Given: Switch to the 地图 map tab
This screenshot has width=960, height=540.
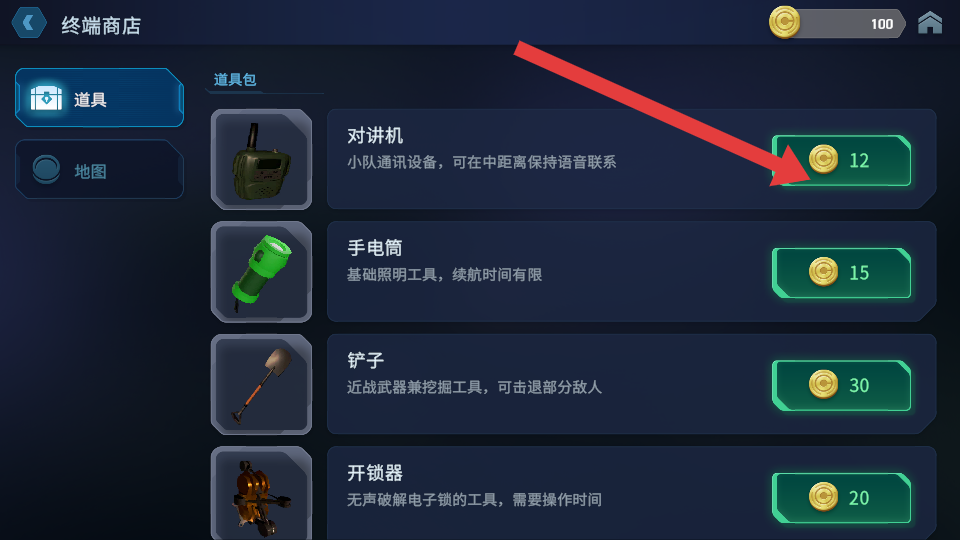Looking at the screenshot, I should pos(99,170).
